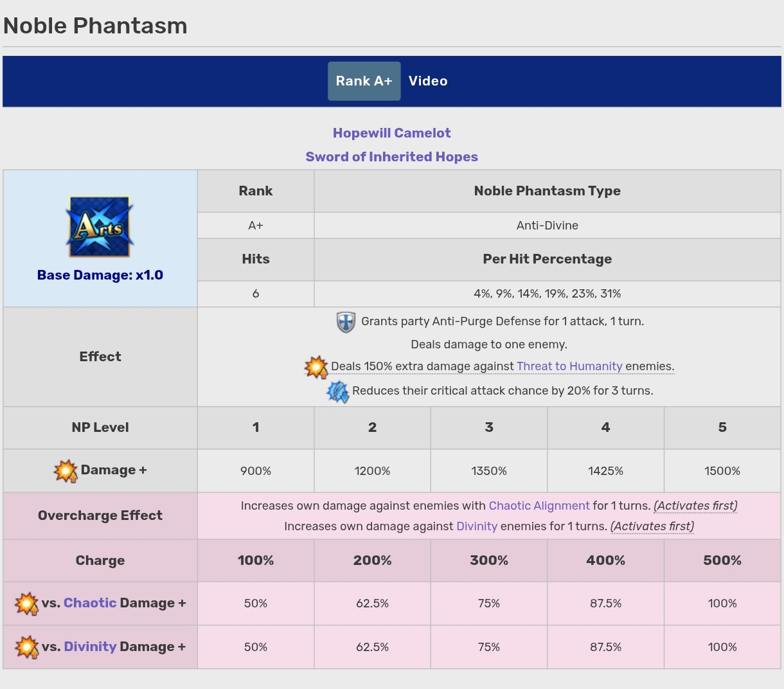Click the 1500% damage value
The height and width of the screenshot is (689, 784).
coord(722,471)
